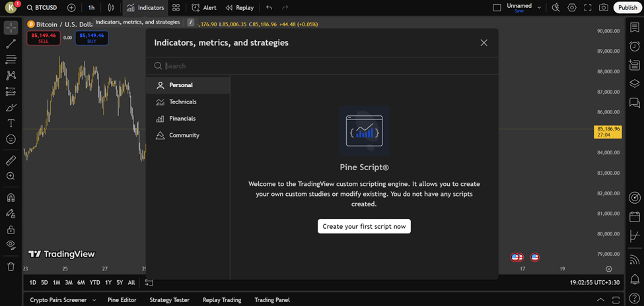
Task: Save the Unnamed layout
Action: pos(519,11)
